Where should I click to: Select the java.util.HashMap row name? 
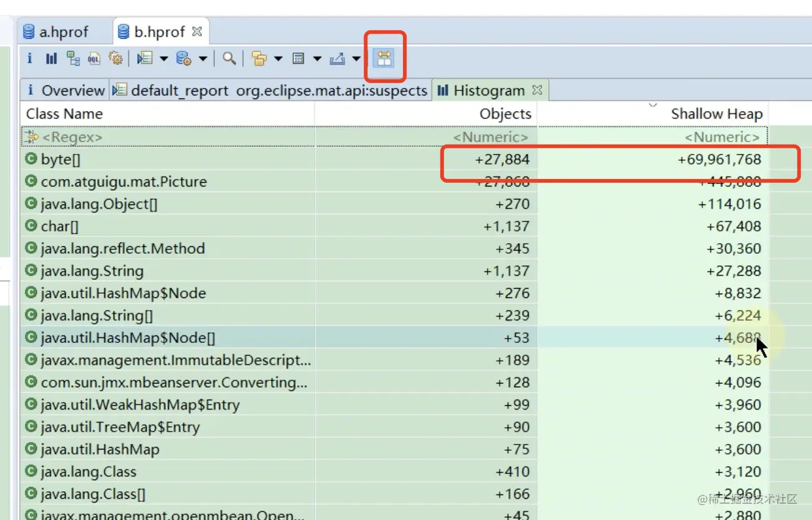100,449
